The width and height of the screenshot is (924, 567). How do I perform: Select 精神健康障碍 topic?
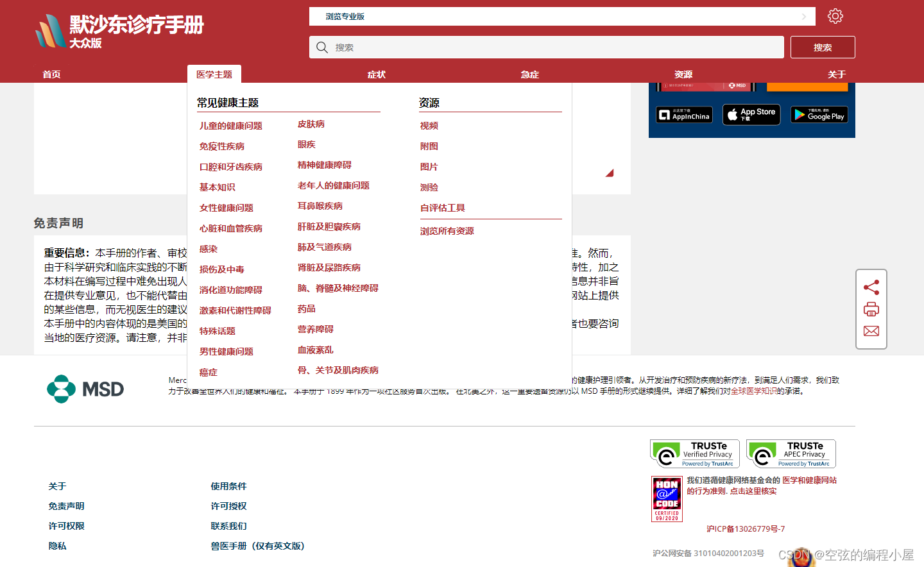pyautogui.click(x=325, y=165)
